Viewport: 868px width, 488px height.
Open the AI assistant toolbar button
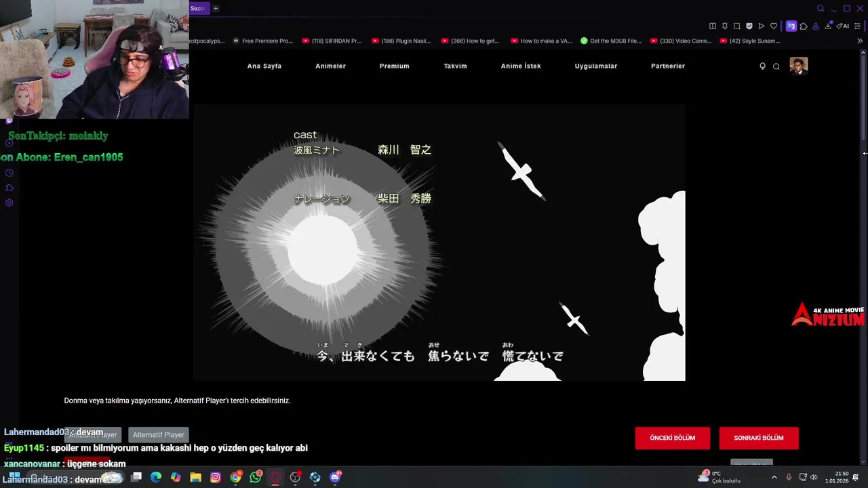(x=842, y=26)
